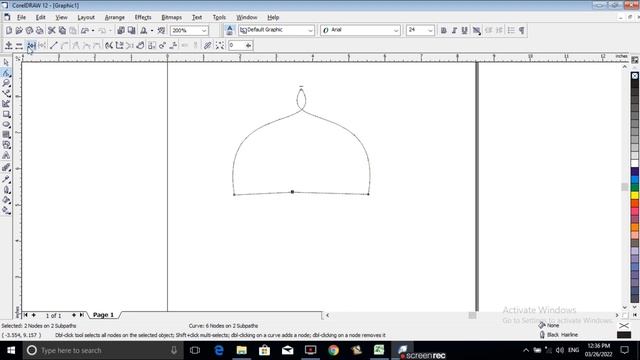
Task: Click the Black Hairline outline status indicator
Action: click(559, 335)
